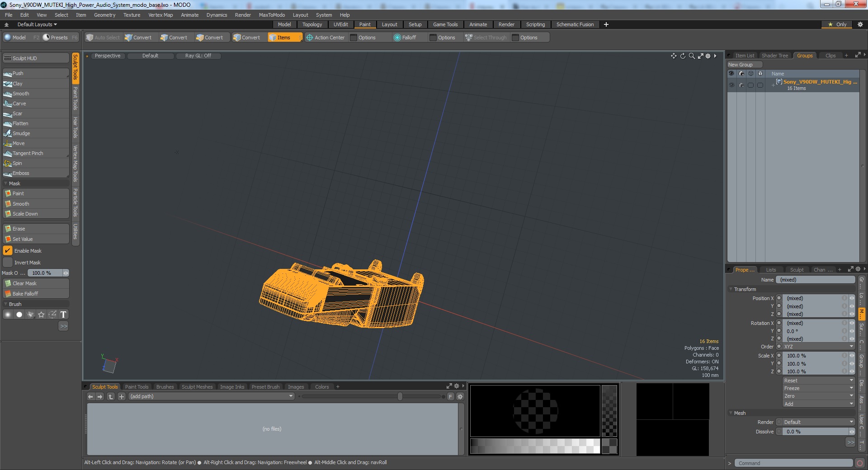The width and height of the screenshot is (868, 470).
Task: Click the Command input field
Action: tap(793, 463)
